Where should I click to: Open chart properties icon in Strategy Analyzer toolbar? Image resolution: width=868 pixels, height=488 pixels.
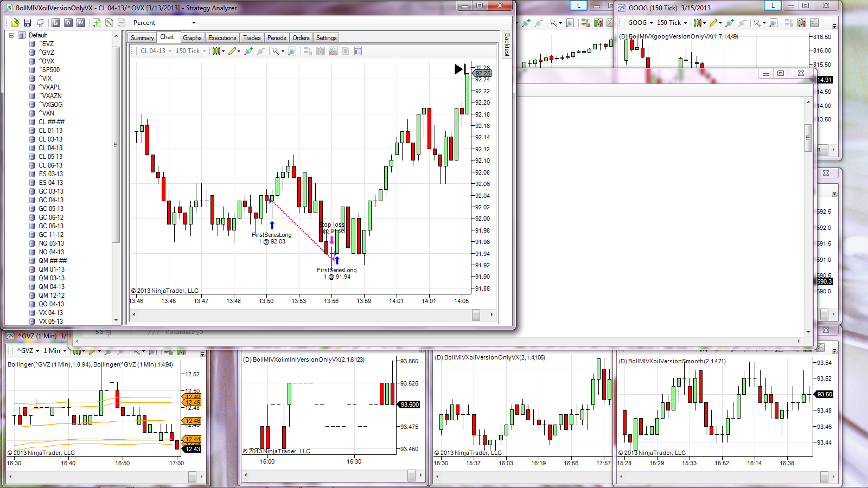358,51
